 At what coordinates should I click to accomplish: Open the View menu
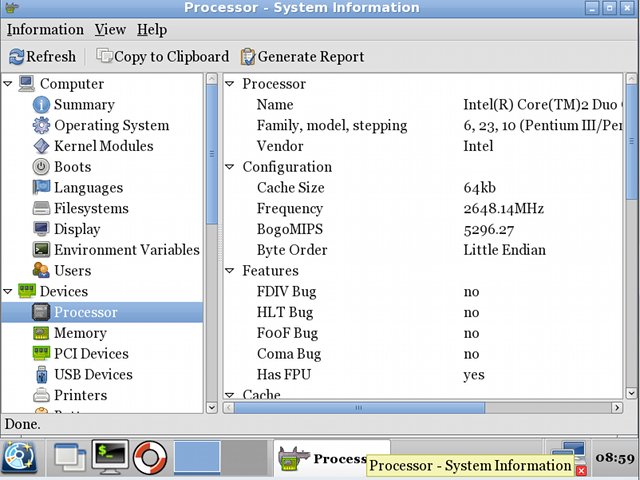coord(110,29)
